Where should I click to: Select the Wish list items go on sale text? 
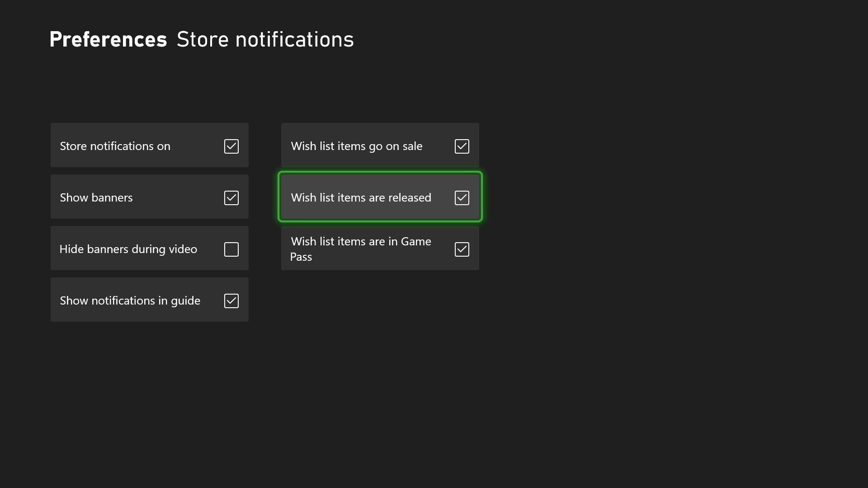pos(356,146)
